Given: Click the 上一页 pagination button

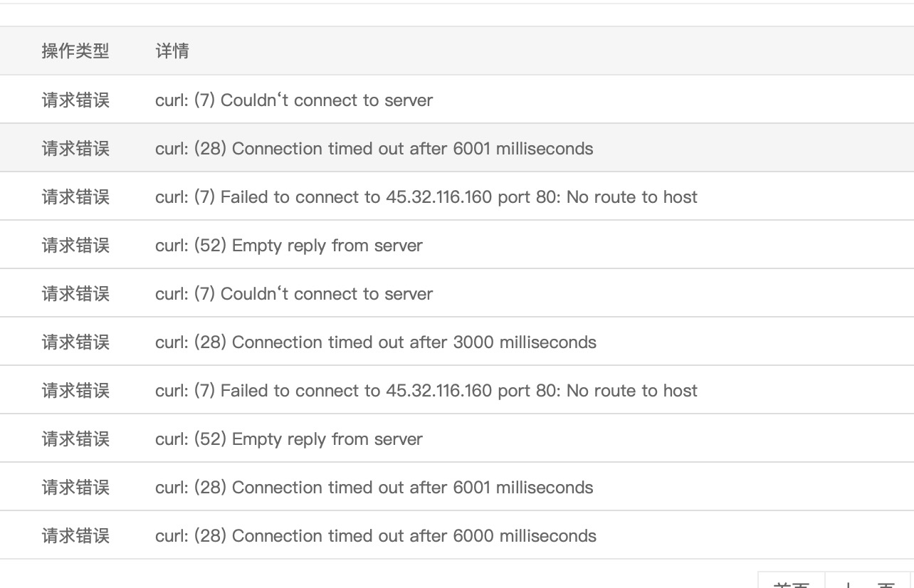Looking at the screenshot, I should (869, 583).
